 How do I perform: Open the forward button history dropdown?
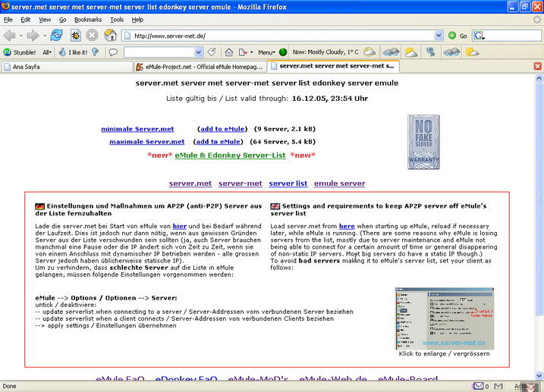pos(45,36)
